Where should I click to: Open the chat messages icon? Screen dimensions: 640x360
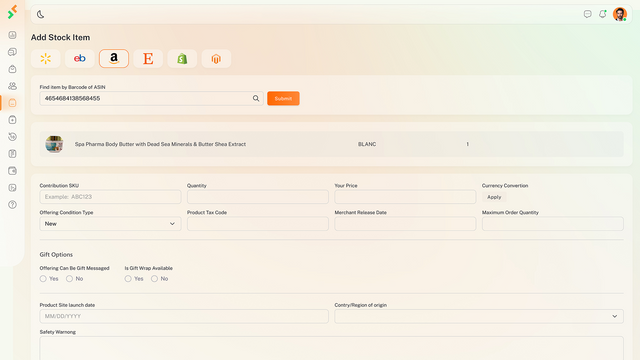click(587, 14)
